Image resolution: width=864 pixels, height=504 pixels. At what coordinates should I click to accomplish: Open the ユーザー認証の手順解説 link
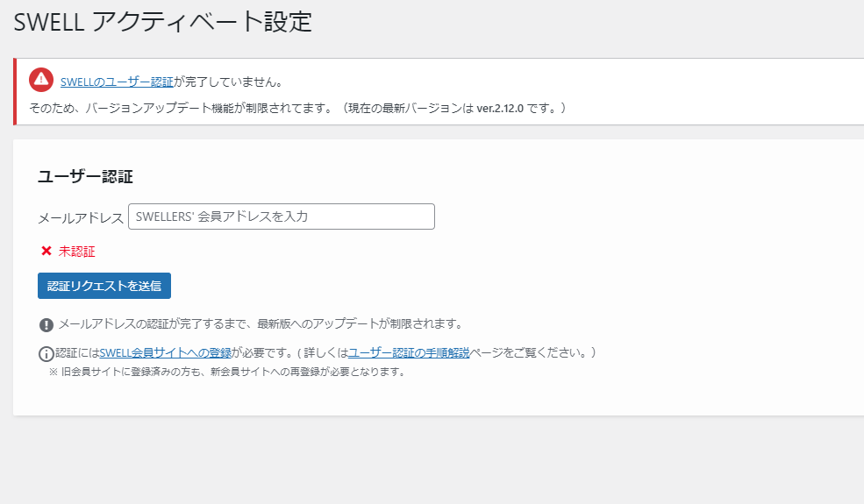409,353
